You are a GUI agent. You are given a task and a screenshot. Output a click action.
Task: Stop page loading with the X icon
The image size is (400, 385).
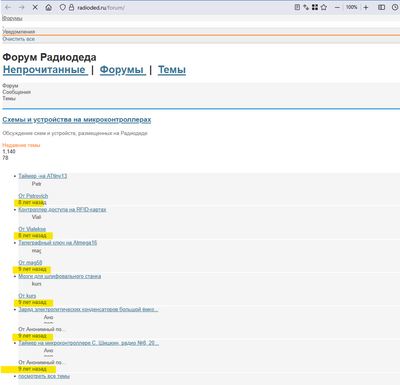[x=35, y=7]
